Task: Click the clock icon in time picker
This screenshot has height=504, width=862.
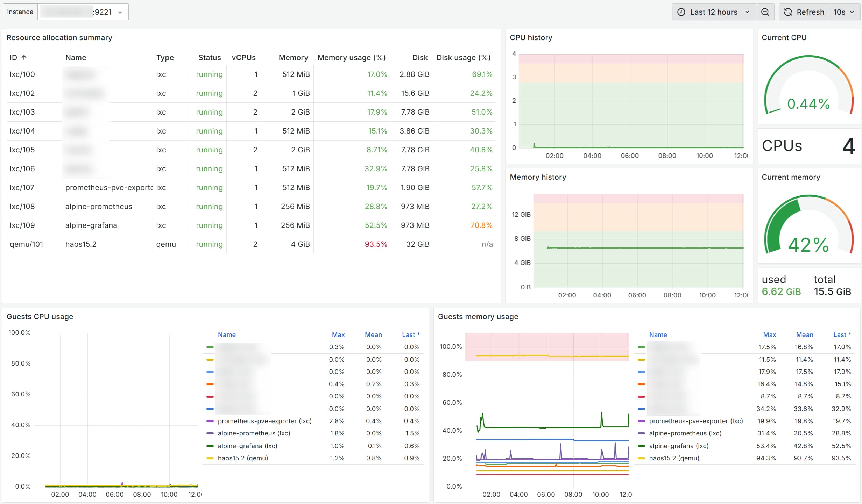Action: [x=681, y=12]
